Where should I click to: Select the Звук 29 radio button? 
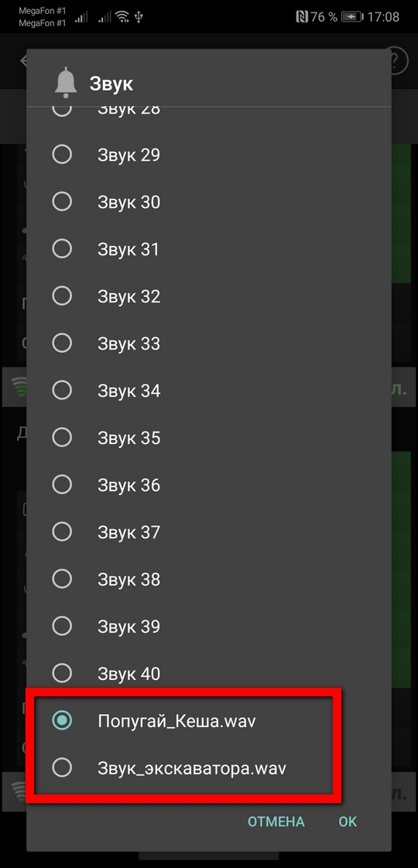[x=62, y=155]
